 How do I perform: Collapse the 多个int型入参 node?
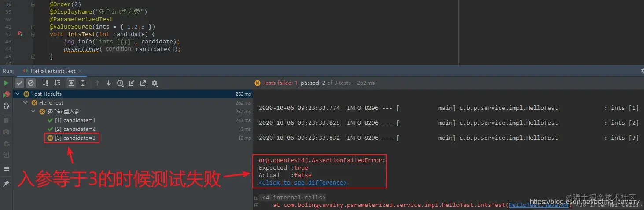point(34,112)
